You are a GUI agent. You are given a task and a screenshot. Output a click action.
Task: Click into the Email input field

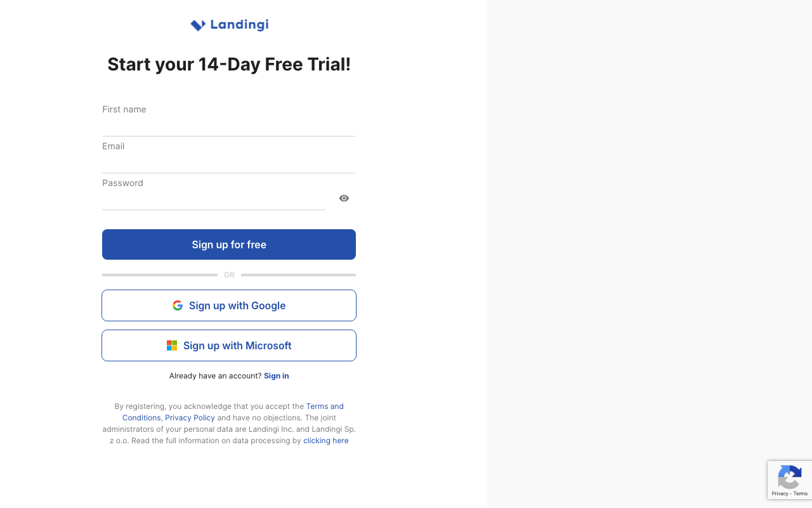pyautogui.click(x=228, y=163)
